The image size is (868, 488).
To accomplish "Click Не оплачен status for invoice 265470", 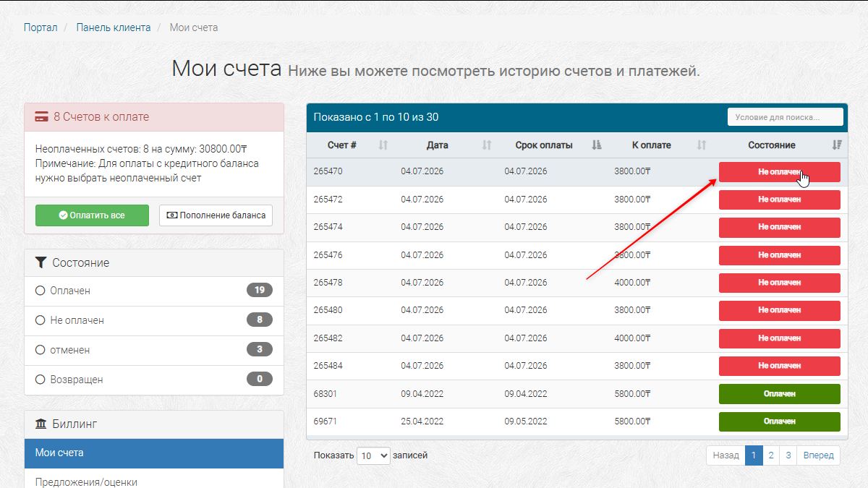I will coord(780,172).
